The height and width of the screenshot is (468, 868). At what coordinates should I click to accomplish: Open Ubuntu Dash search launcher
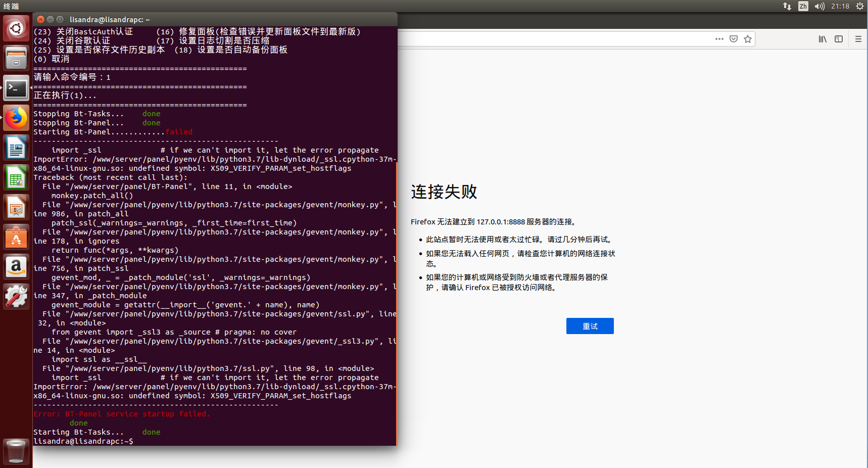(16, 28)
